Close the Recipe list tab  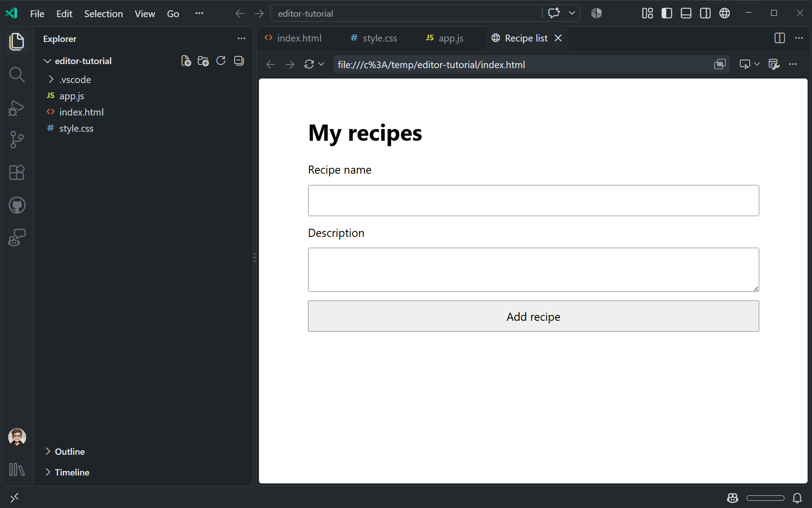pyautogui.click(x=558, y=38)
